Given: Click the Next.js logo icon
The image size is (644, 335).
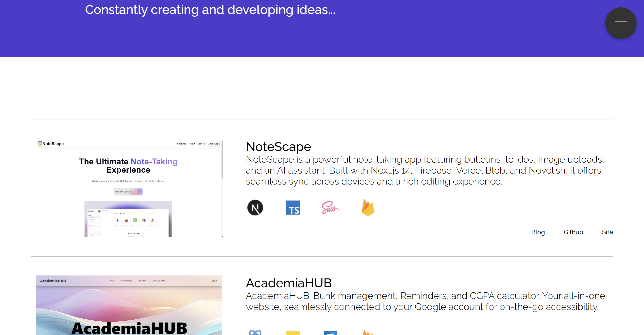Looking at the screenshot, I should [x=255, y=207].
